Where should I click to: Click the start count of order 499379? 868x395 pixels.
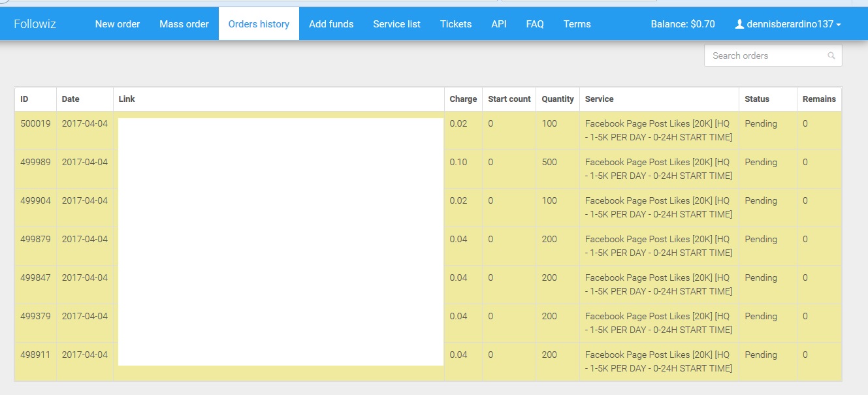[x=490, y=316]
